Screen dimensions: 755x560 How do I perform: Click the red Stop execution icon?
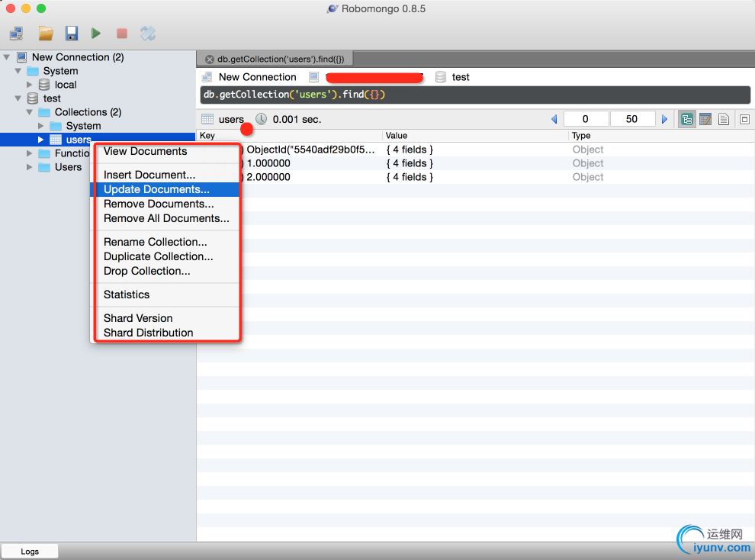(x=122, y=34)
